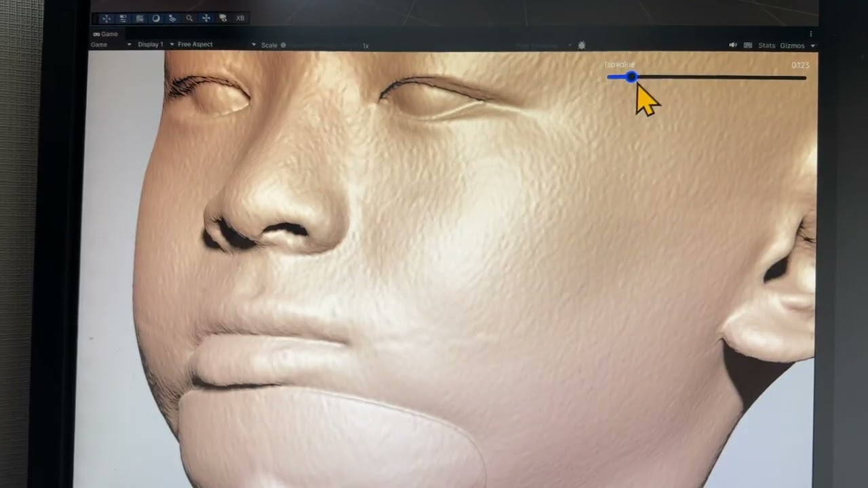
Task: Select the first arrows tool in top toolbar
Action: [106, 18]
